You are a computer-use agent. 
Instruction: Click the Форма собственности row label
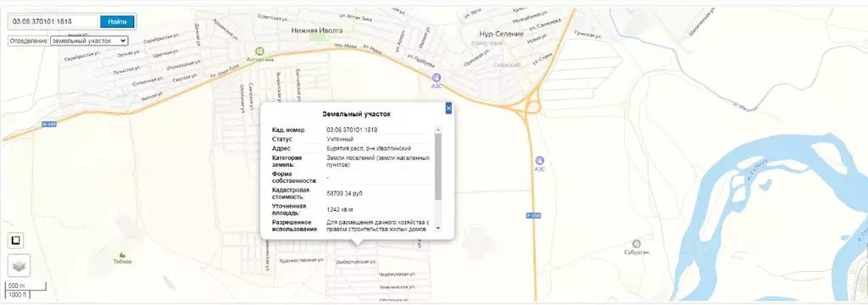(294, 177)
